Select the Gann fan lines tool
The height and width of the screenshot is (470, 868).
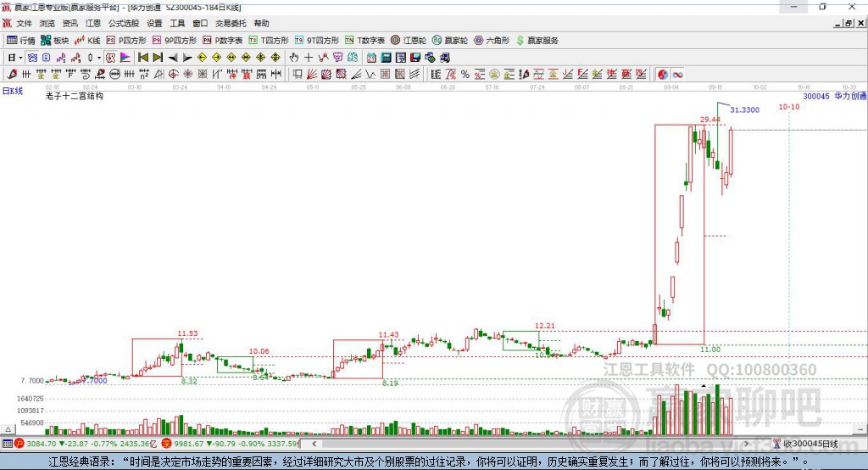coord(311,74)
